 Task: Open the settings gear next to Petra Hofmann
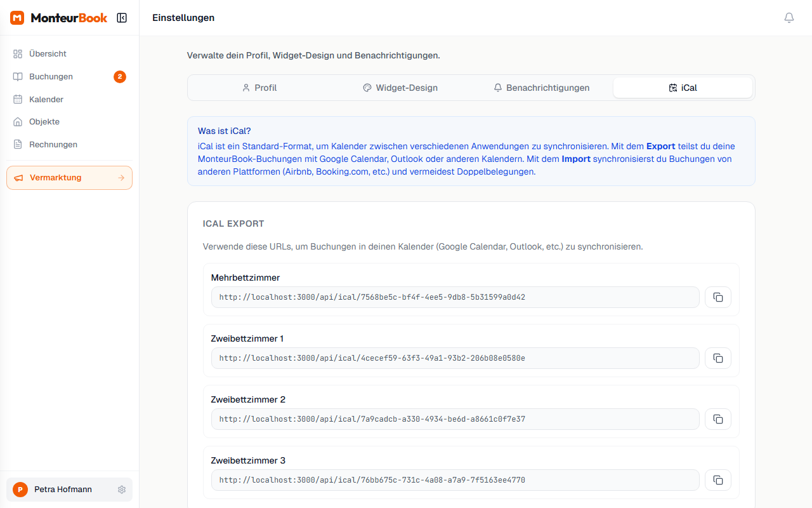122,490
